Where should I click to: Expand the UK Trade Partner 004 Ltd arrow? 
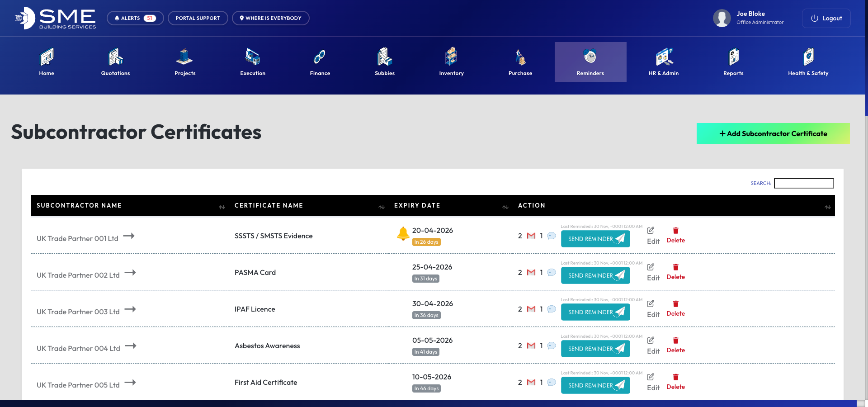click(x=131, y=345)
